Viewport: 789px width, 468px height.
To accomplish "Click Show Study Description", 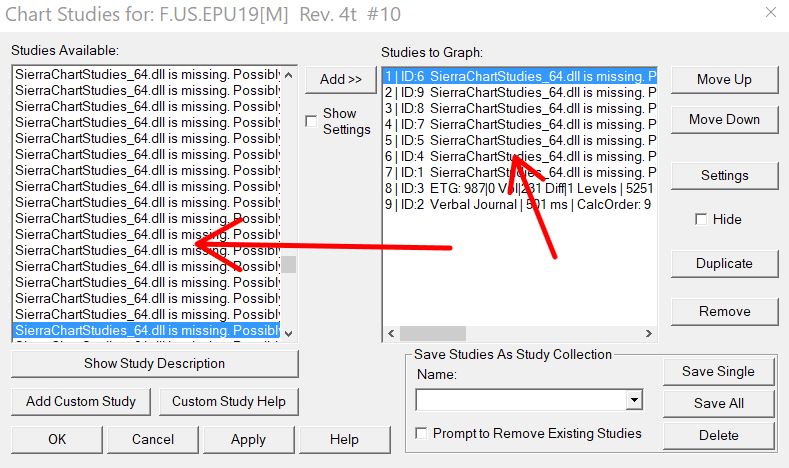I will point(154,363).
